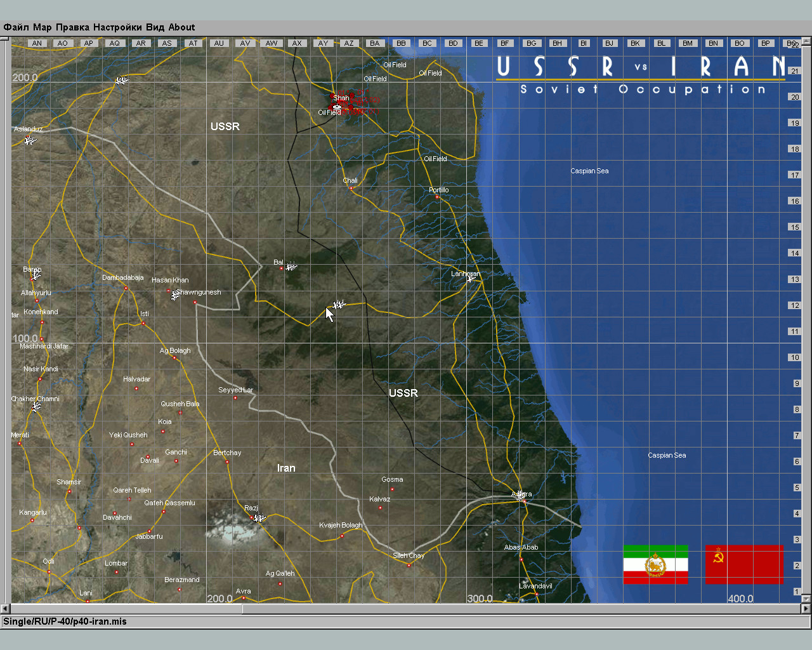Click the row 2 grid label
Screen dimensions: 812x650
[x=797, y=566]
